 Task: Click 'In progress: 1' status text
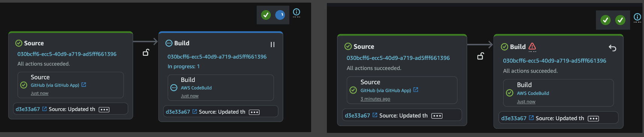click(x=184, y=66)
